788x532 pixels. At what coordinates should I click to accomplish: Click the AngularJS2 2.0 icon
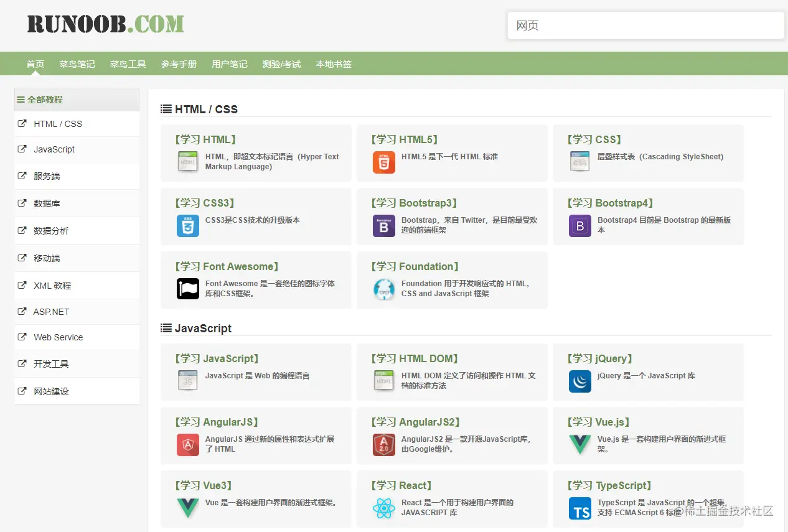[384, 444]
